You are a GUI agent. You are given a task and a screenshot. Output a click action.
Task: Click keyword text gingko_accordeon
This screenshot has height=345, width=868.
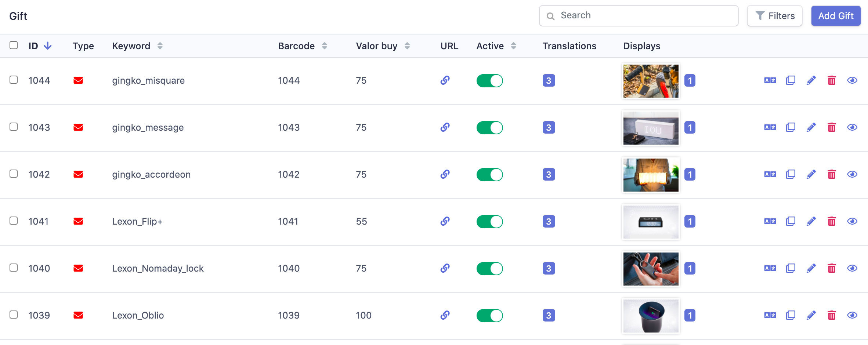151,174
